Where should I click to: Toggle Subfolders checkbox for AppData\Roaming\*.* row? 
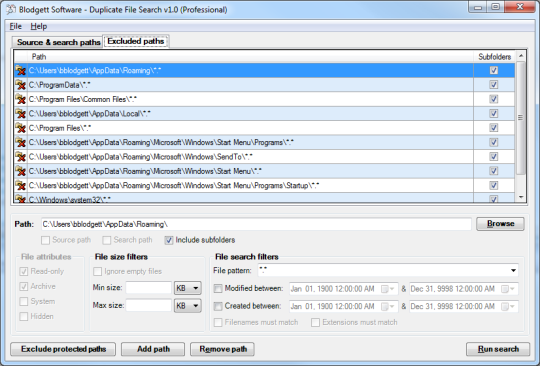click(494, 70)
